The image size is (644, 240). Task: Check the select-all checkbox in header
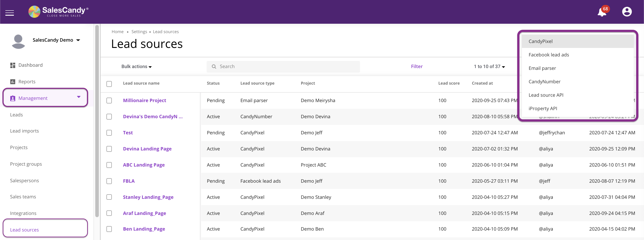(109, 84)
